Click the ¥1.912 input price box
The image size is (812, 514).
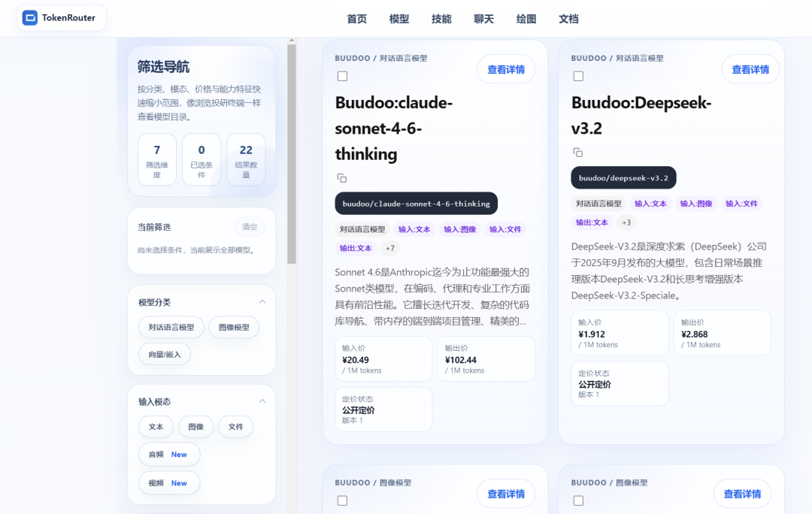click(x=620, y=333)
